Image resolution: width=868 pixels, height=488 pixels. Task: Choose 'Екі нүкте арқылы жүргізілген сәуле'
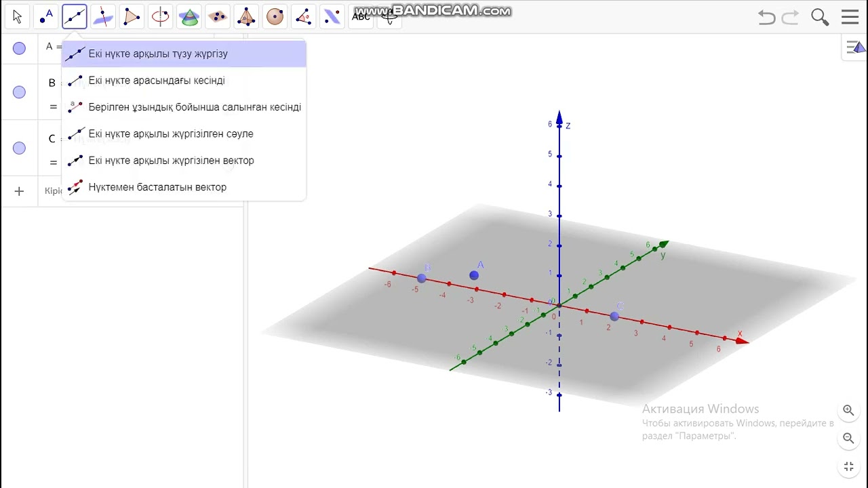(184, 134)
